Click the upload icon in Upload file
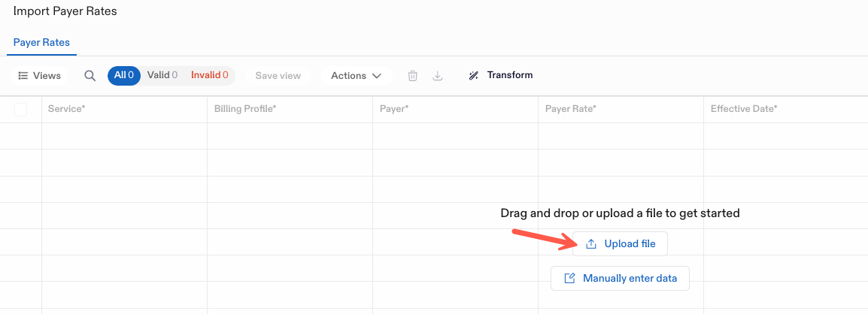This screenshot has height=314, width=868. point(590,244)
